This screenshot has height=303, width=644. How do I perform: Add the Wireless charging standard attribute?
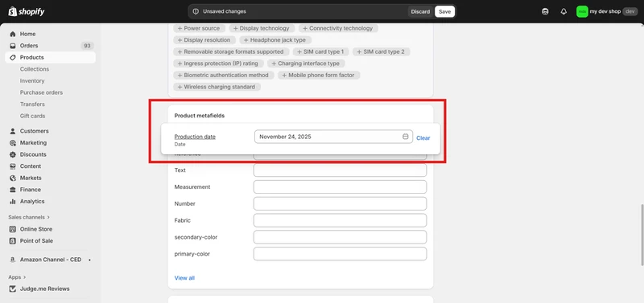click(217, 87)
